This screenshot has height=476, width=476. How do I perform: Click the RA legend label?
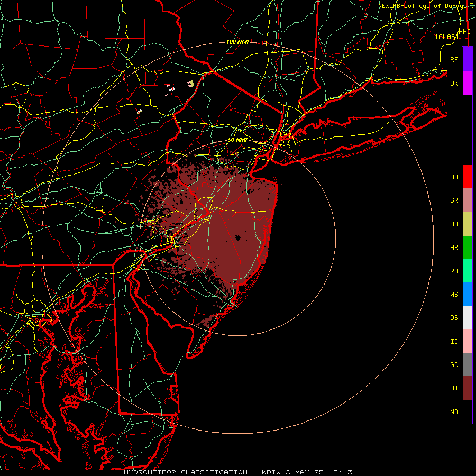(454, 271)
